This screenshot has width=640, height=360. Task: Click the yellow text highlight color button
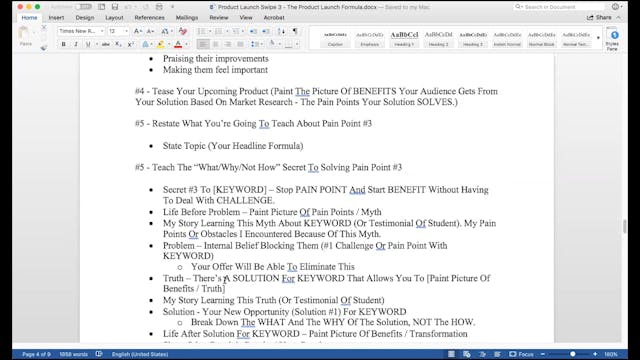tap(160, 44)
